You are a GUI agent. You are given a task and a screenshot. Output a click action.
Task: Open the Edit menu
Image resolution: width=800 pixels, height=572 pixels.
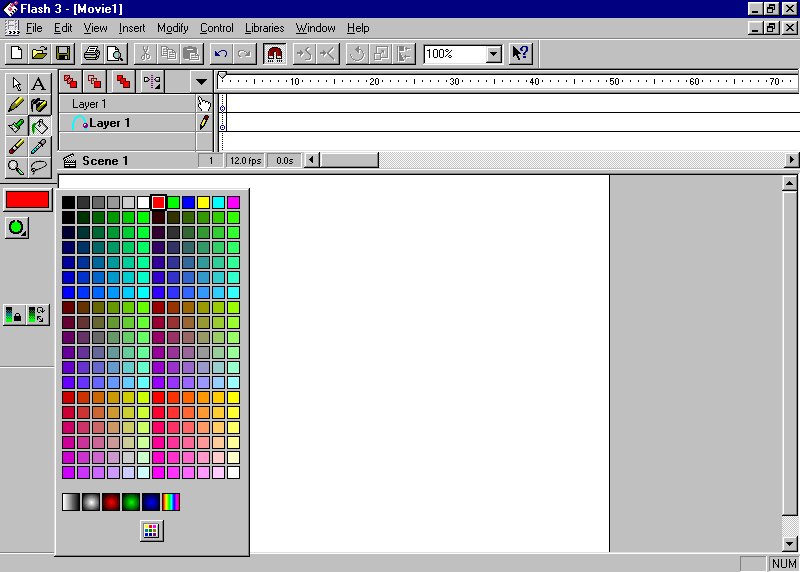click(63, 28)
